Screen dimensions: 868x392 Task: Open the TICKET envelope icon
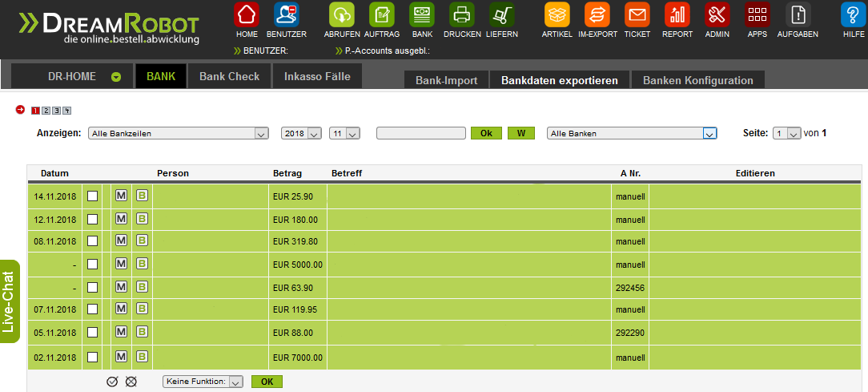[637, 15]
